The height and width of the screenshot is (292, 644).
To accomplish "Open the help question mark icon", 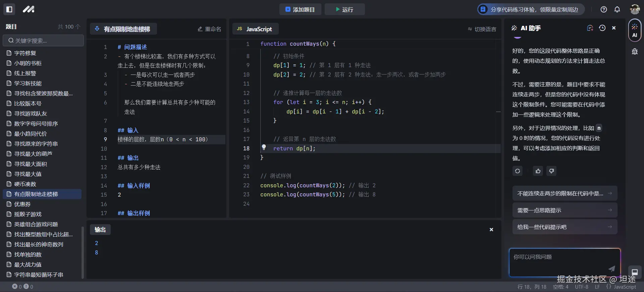I will 604,9.
